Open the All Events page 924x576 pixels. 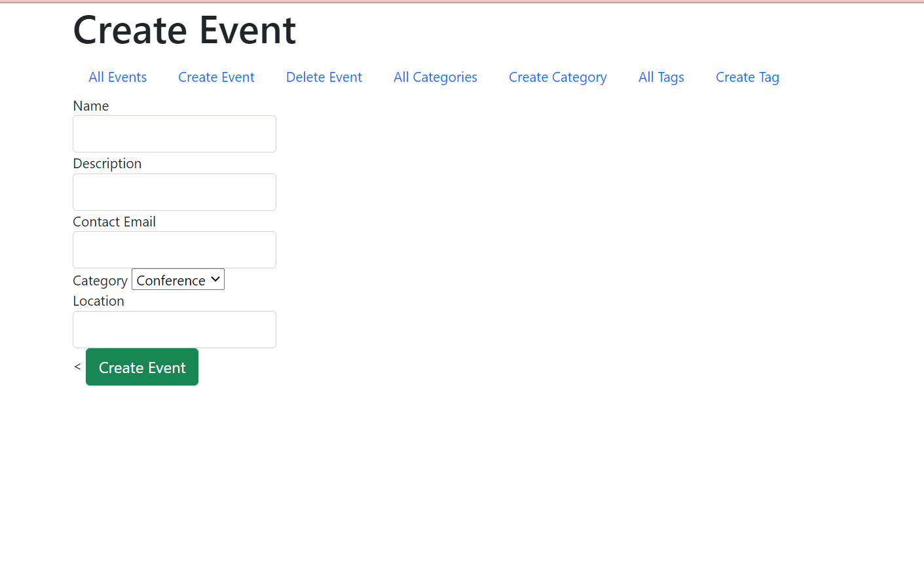[117, 77]
